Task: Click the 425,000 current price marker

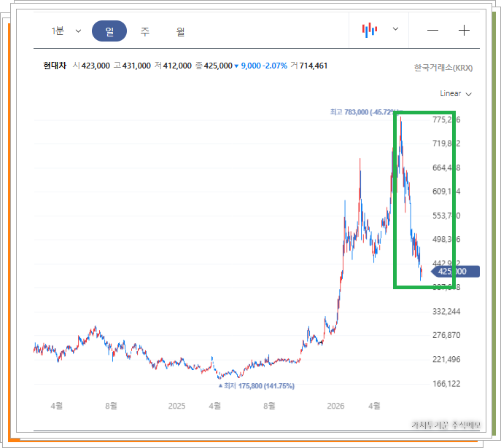Action: coord(455,272)
